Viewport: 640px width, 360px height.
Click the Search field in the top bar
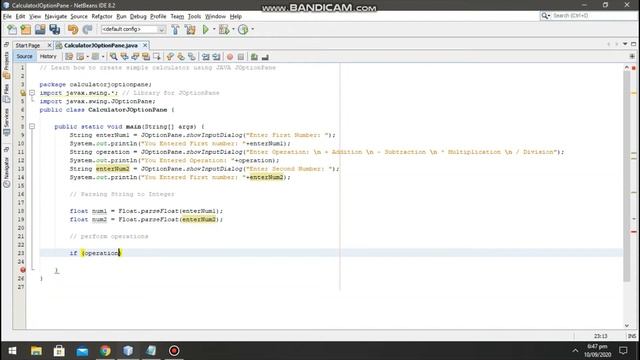pyautogui.click(x=594, y=16)
